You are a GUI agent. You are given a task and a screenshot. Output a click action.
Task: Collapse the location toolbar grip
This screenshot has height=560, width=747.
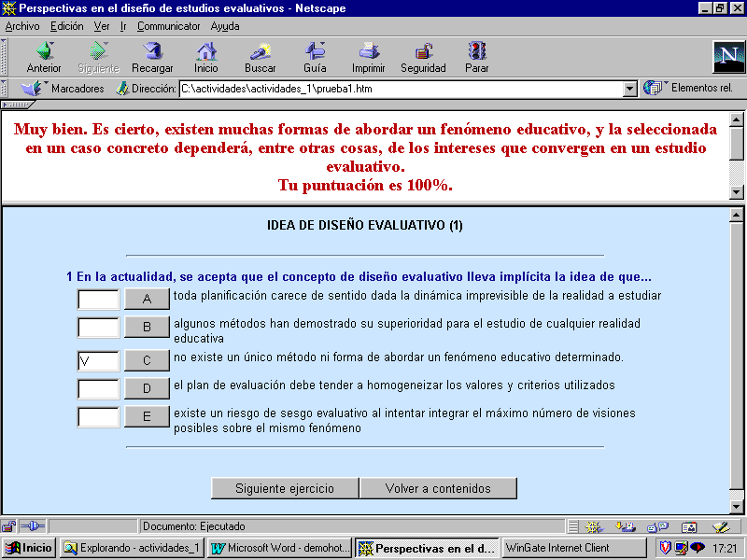[x=4, y=88]
